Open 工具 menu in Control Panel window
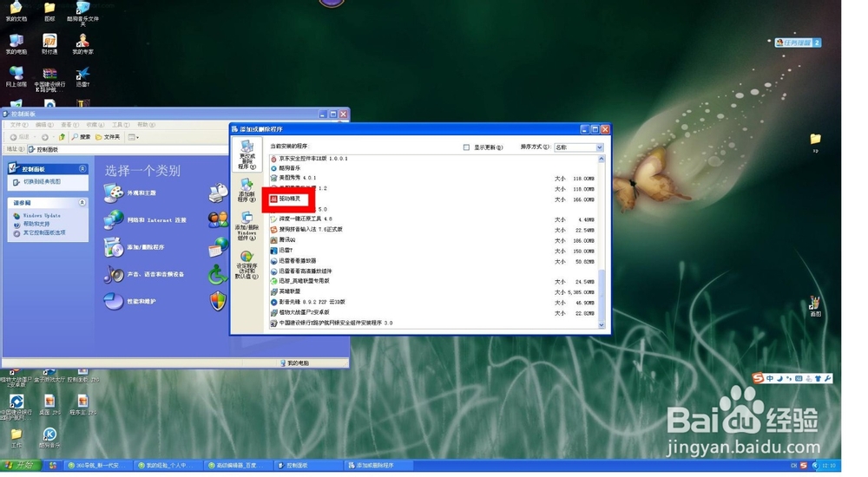The image size is (868, 477). pyautogui.click(x=121, y=125)
